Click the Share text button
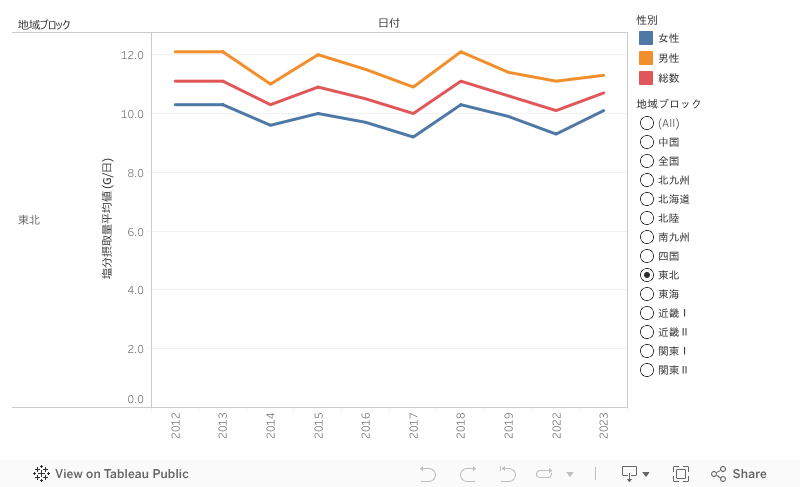800x487 pixels. click(749, 474)
